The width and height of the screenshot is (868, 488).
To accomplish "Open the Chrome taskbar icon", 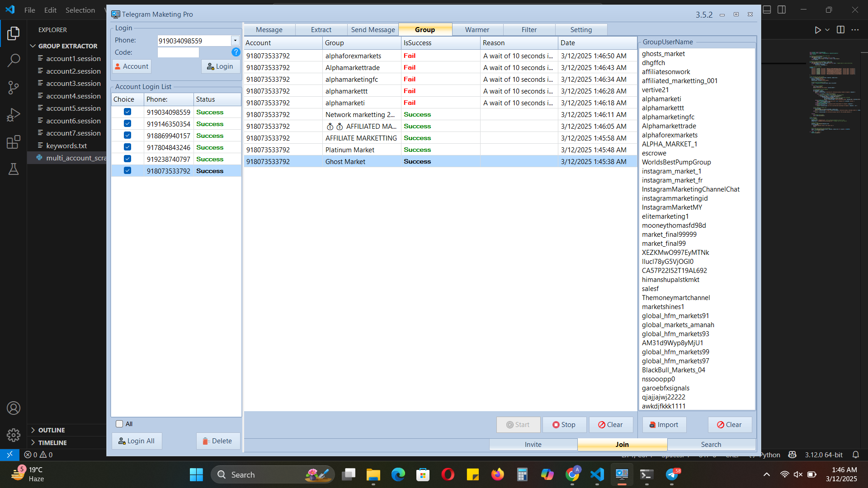I will (572, 474).
